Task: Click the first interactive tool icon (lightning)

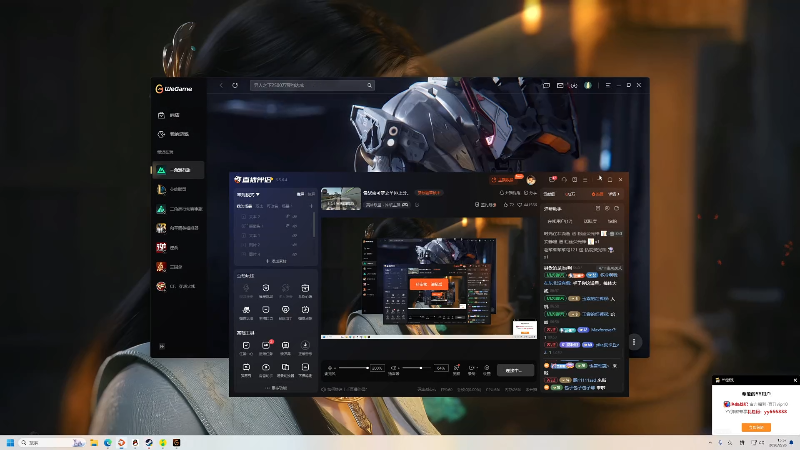Action: (246, 290)
